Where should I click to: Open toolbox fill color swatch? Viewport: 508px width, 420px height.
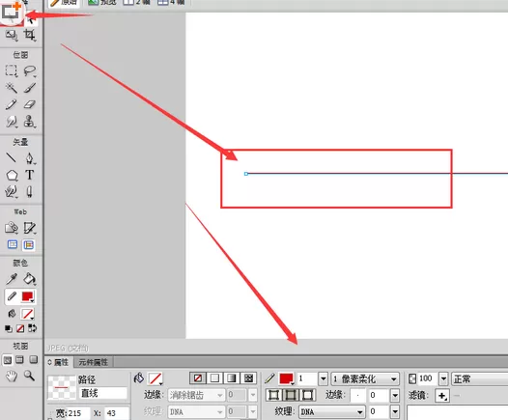click(28, 314)
